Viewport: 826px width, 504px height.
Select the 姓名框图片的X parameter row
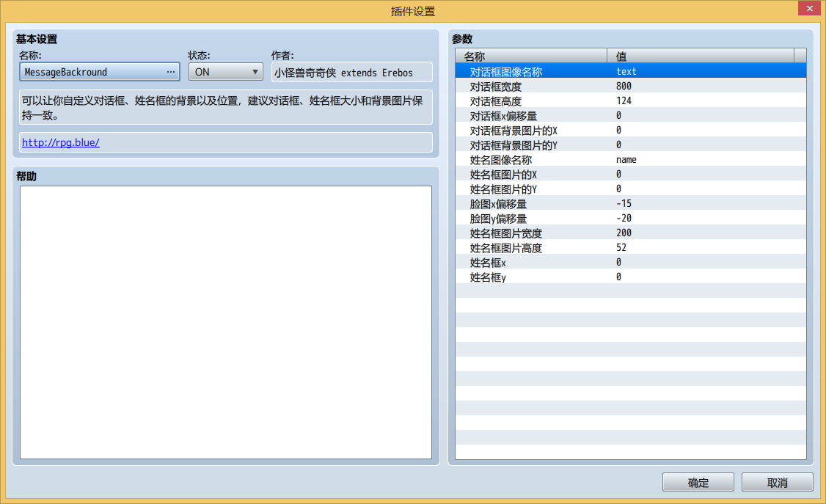(x=631, y=175)
